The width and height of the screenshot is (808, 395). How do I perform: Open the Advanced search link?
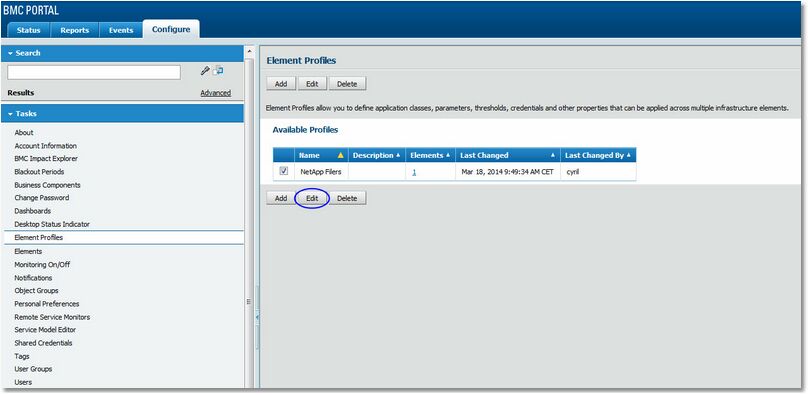tap(215, 93)
